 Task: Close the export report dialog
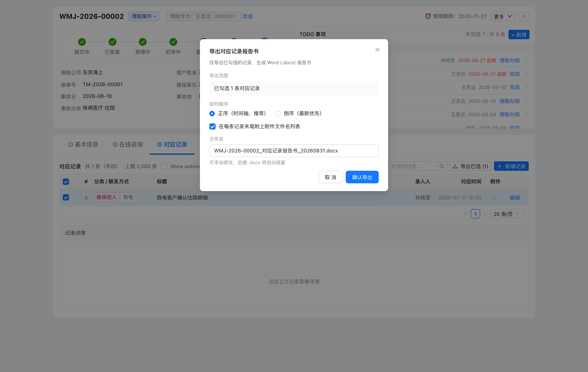pos(377,50)
